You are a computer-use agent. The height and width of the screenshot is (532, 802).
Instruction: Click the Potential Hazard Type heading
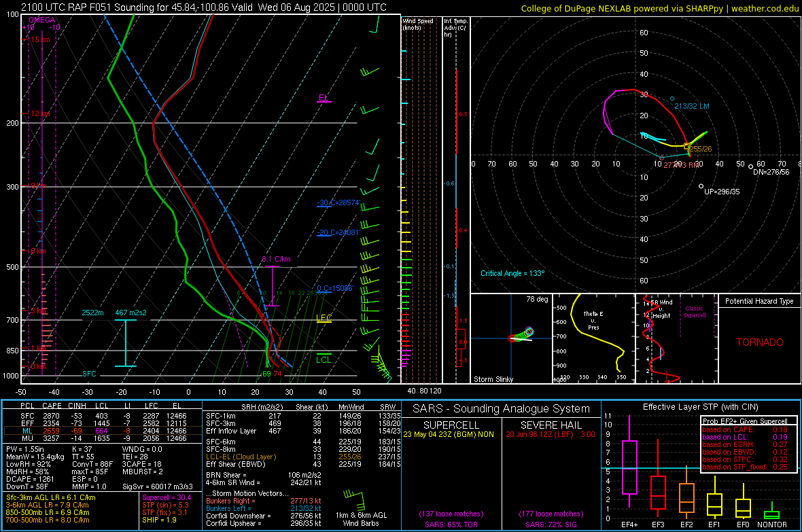(760, 301)
